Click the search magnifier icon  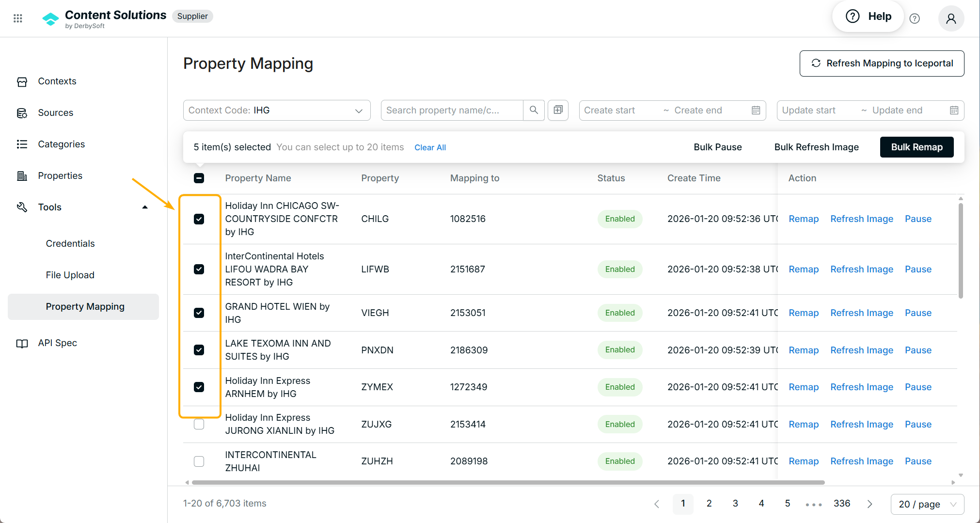click(x=534, y=110)
